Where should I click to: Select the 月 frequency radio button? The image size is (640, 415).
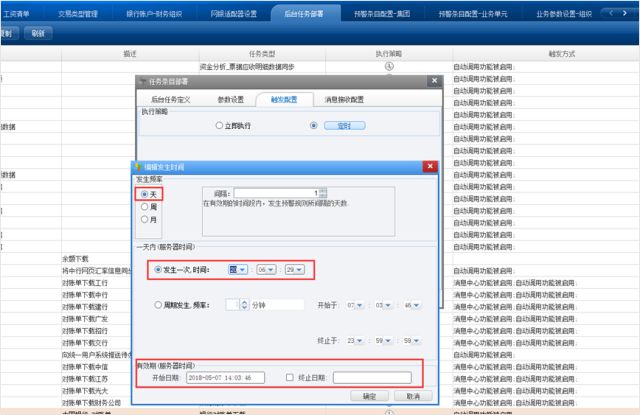[144, 220]
